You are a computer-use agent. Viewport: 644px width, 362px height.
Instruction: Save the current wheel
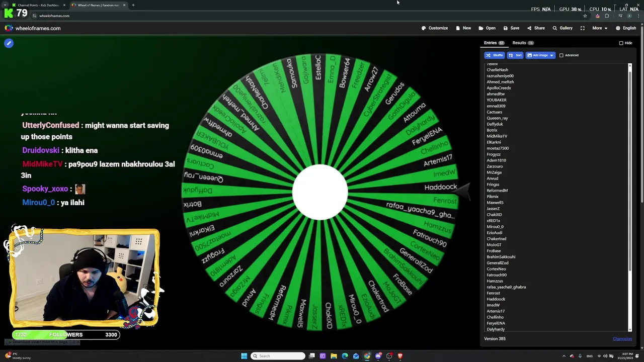[x=511, y=28]
